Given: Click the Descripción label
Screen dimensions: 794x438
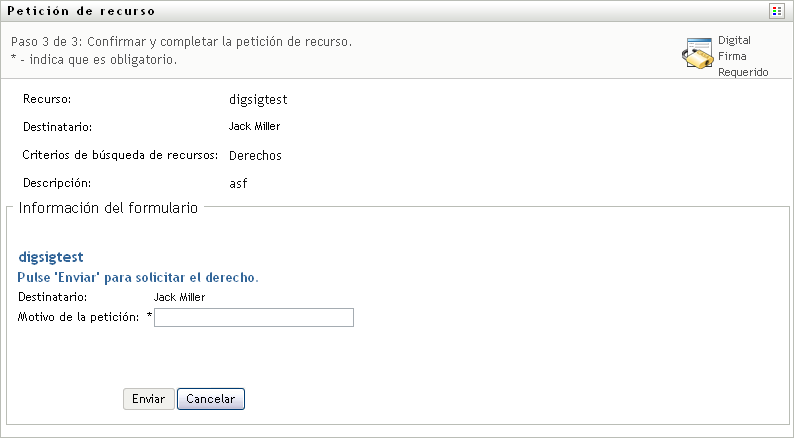Looking at the screenshot, I should [57, 184].
